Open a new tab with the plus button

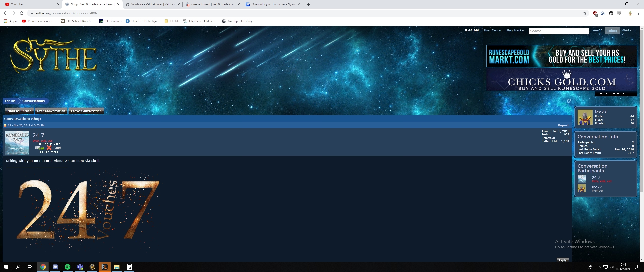[x=308, y=4]
